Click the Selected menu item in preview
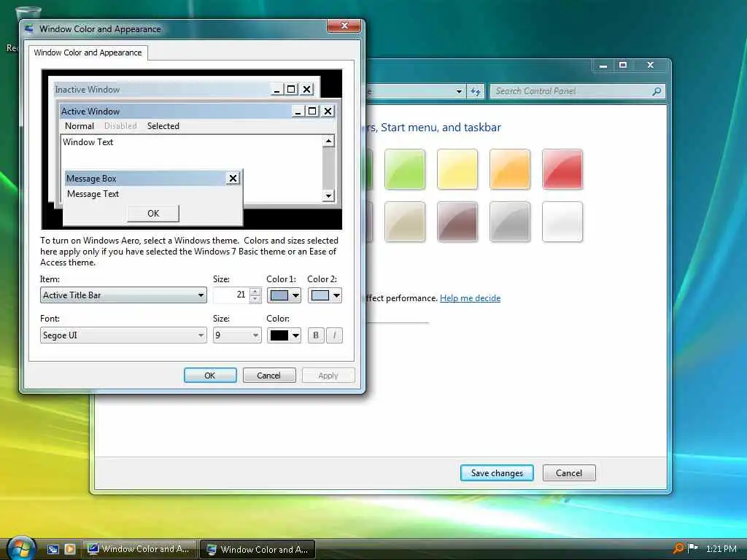 (163, 125)
